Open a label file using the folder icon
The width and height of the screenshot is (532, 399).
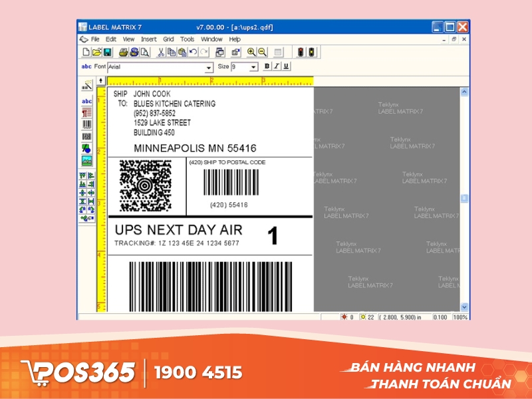point(95,53)
